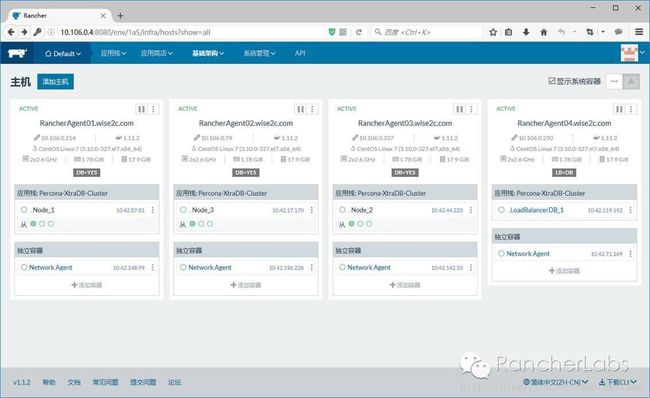The image size is (650, 398).
Task: Click the DB=YES label on RancherAgent01
Action: [87, 172]
